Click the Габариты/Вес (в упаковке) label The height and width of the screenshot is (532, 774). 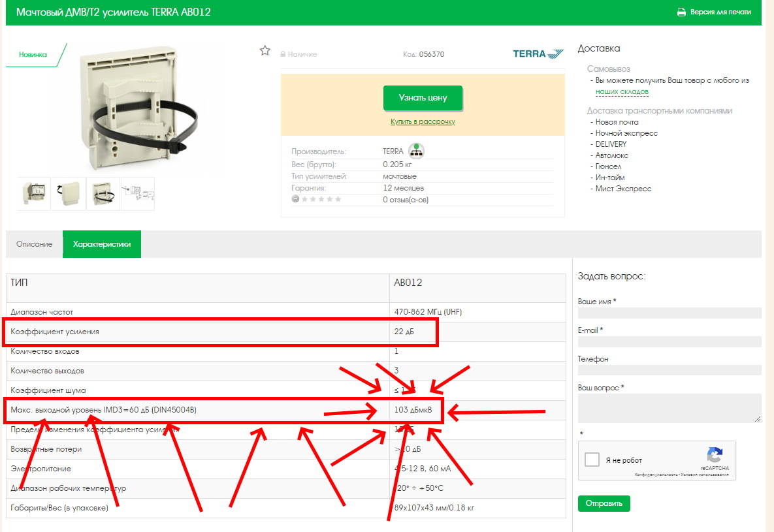[59, 508]
